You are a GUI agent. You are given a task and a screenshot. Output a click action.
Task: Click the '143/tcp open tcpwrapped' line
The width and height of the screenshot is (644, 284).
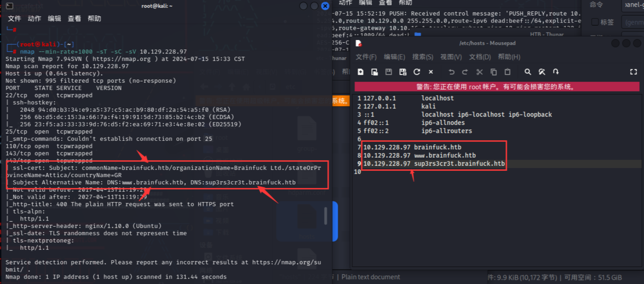[49, 154]
